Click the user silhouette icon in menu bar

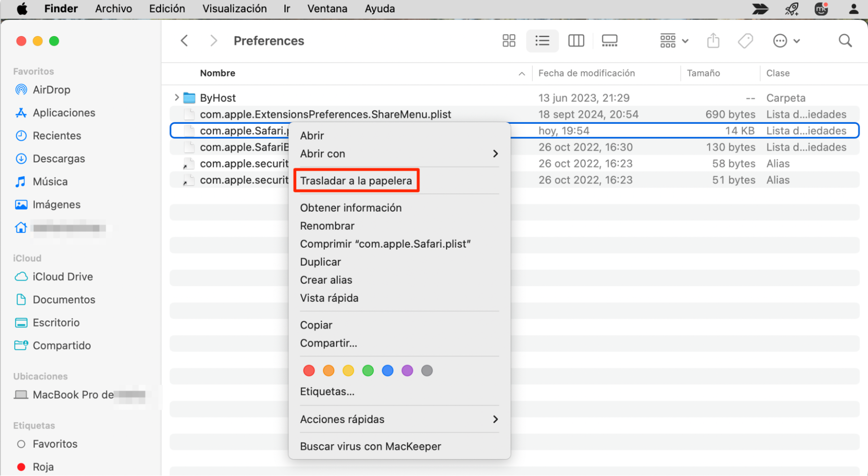pos(854,9)
